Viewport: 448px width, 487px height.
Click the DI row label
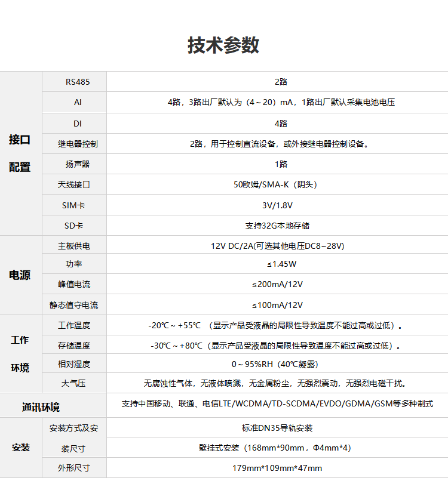pos(78,124)
